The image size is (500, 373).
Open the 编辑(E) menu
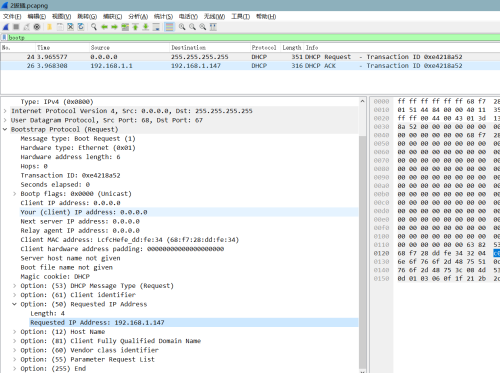click(37, 16)
